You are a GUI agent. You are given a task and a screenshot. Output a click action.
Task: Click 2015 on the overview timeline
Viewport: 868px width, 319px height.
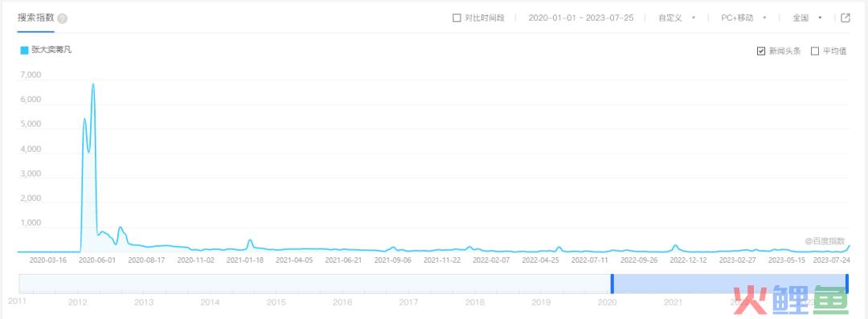[276, 302]
